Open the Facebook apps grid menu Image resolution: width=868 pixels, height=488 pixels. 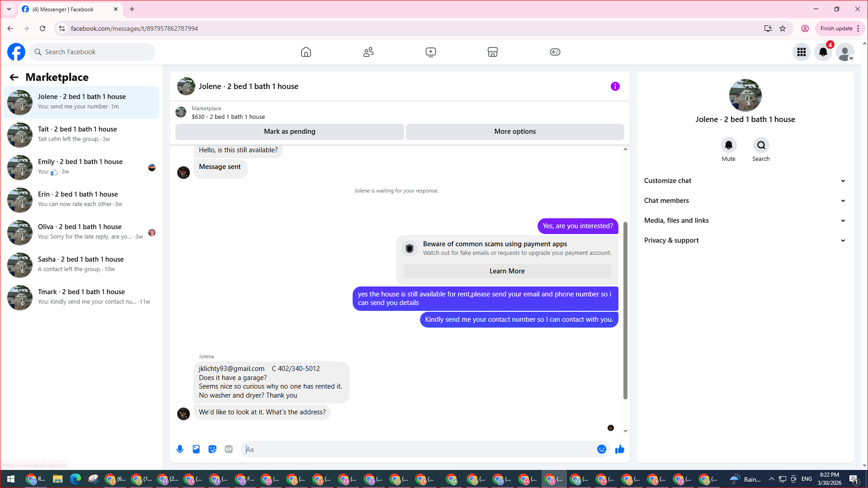802,52
